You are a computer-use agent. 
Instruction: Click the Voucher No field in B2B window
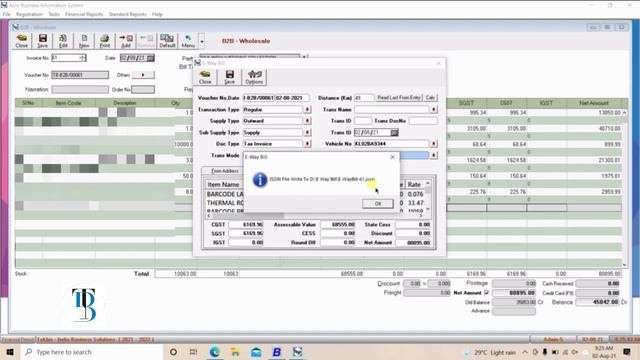click(80, 75)
